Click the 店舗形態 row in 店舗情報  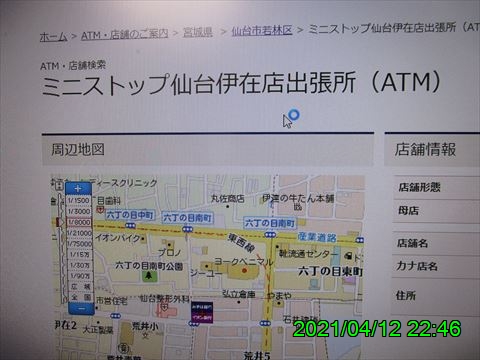click(437, 187)
